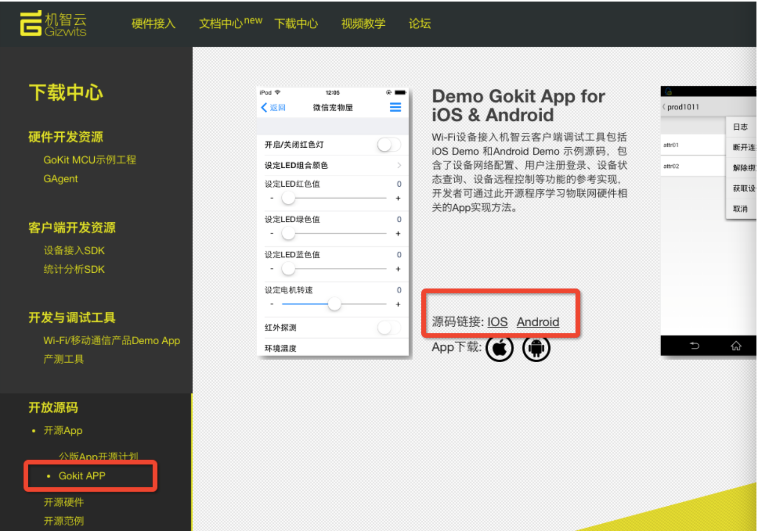Click the 设备接入SDK sidebar link

click(74, 251)
